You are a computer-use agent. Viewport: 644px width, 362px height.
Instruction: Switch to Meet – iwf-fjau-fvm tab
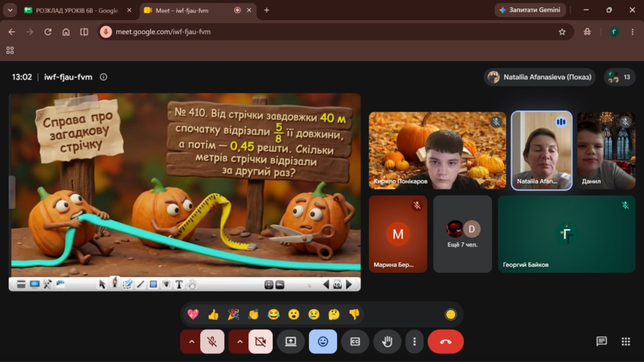pos(198,10)
